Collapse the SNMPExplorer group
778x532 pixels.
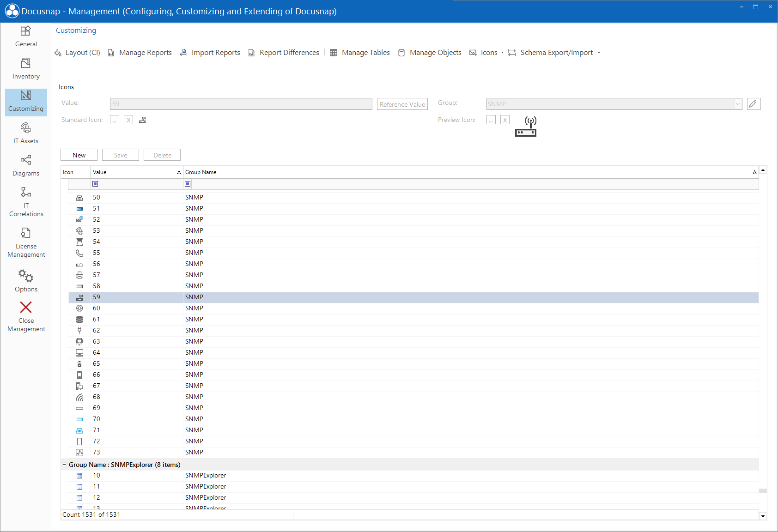click(x=64, y=465)
